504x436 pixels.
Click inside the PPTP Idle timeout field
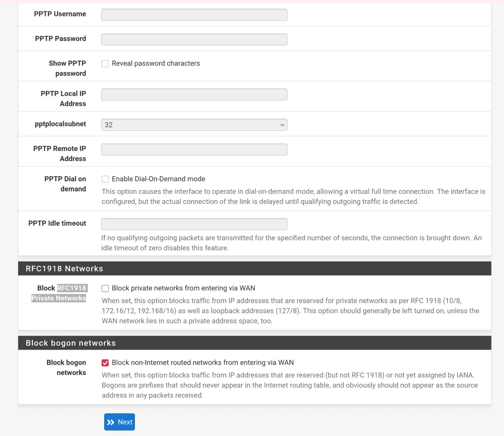[x=194, y=224]
